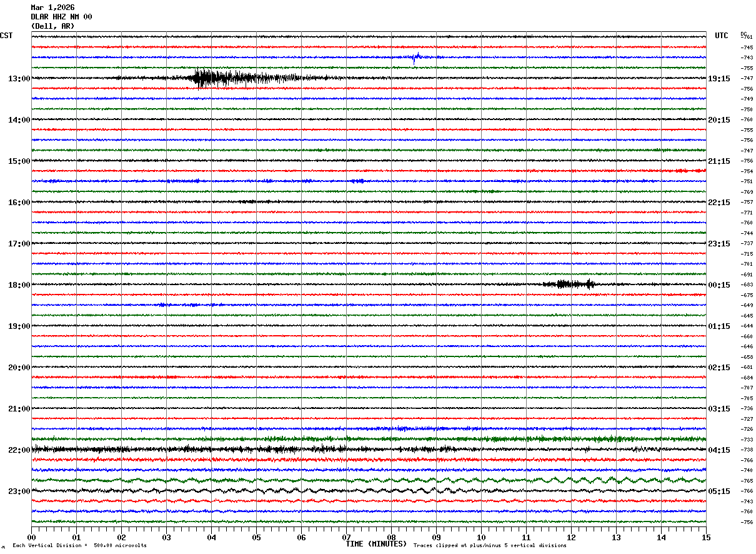
Task: Click the blue spike near minute 8.5
Action: click(x=415, y=58)
